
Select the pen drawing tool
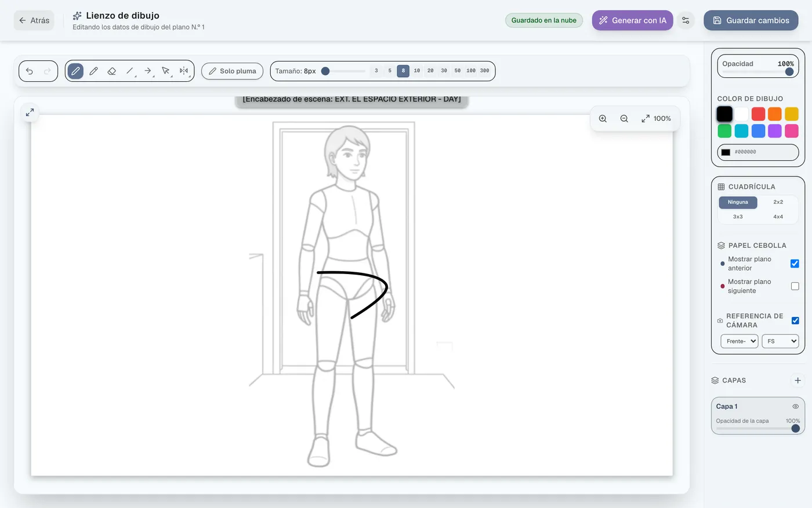(x=75, y=71)
